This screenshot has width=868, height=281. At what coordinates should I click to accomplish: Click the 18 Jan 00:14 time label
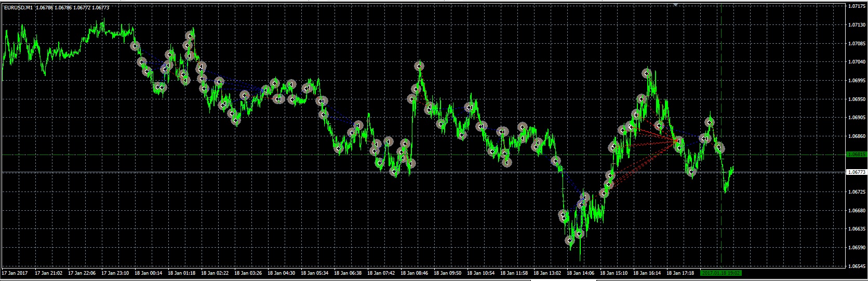pyautogui.click(x=149, y=273)
